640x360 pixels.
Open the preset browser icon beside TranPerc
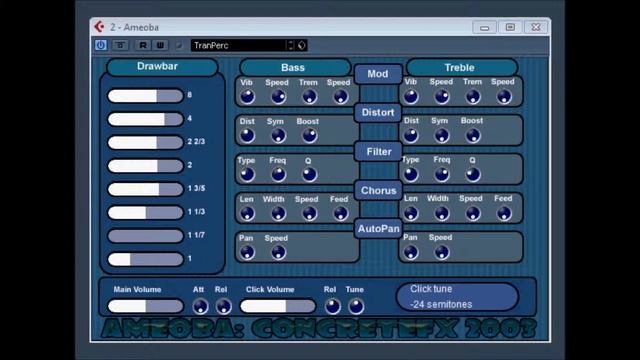pos(301,45)
